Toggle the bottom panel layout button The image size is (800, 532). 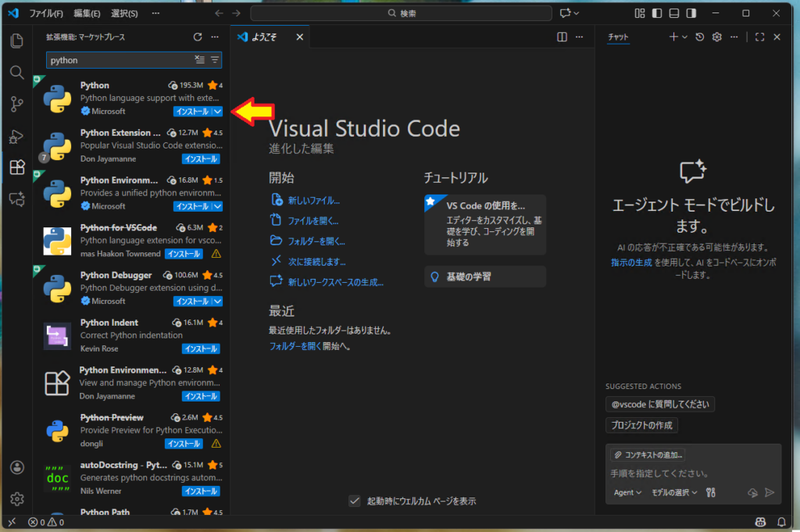(673, 13)
